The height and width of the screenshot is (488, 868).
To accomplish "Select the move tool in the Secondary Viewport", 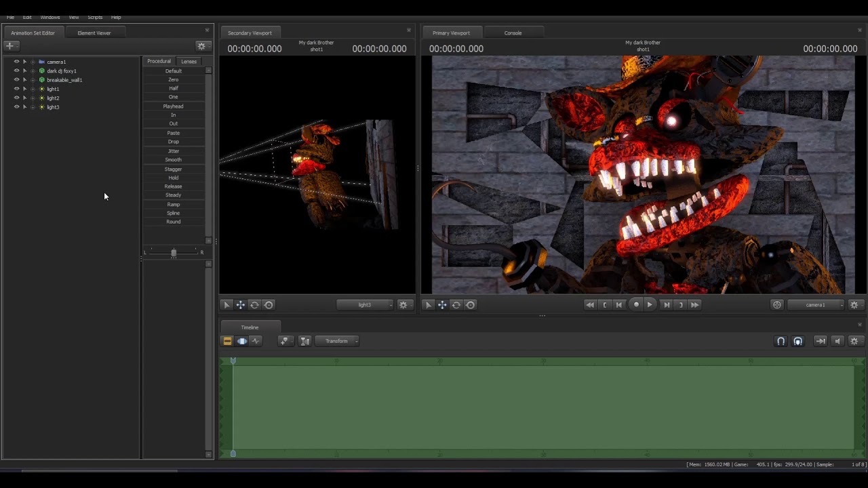I will point(240,305).
